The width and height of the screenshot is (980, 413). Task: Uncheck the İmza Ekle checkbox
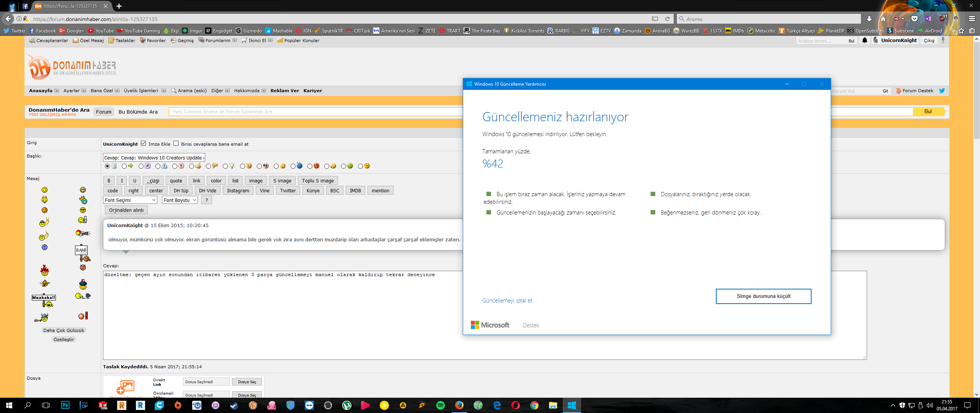[143, 143]
